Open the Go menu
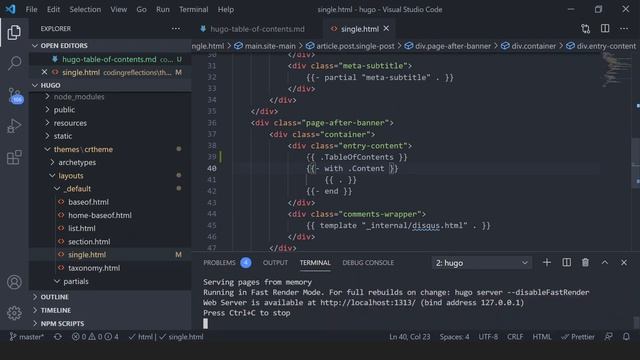640x360 pixels. coord(141,9)
